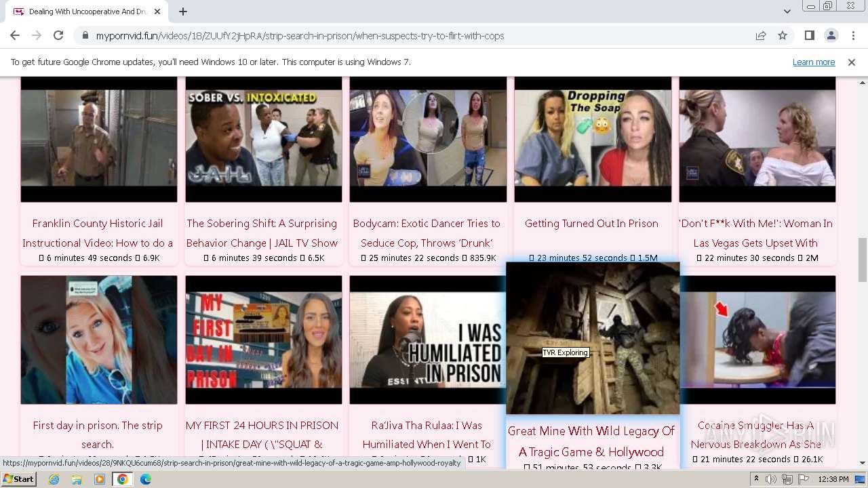Image resolution: width=868 pixels, height=488 pixels.
Task: Click the vertical scrollbar thumb
Action: 863,260
